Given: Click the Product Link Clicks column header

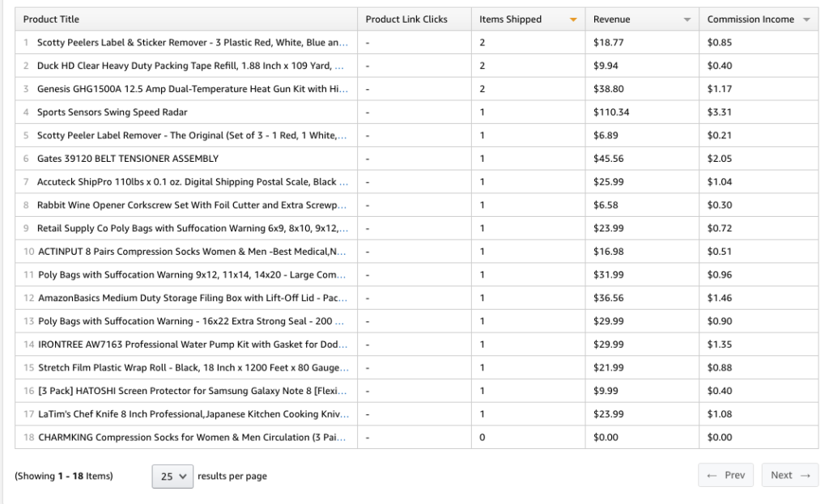Looking at the screenshot, I should point(406,19).
